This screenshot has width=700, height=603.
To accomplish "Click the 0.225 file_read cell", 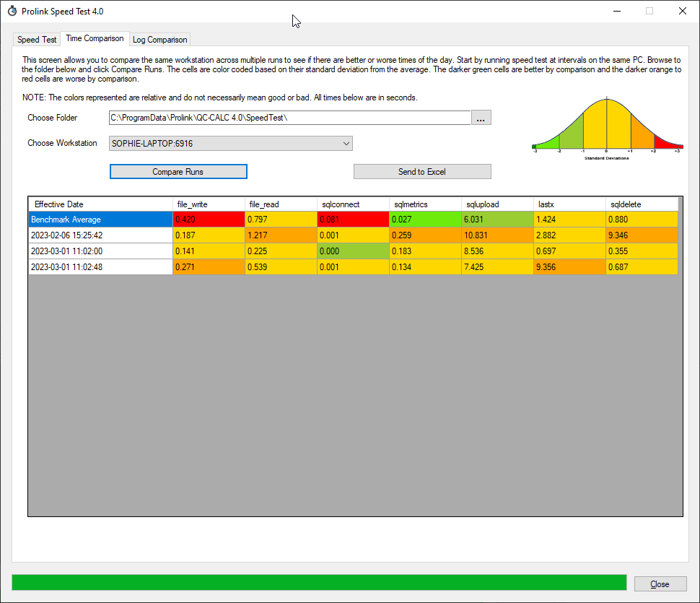I will tap(281, 251).
